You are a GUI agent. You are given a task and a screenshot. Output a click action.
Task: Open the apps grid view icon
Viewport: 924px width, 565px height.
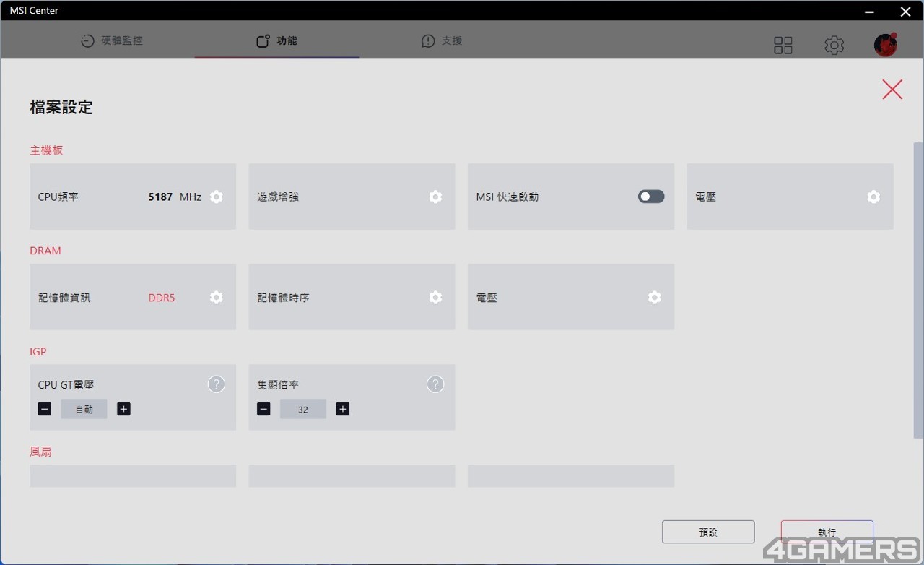tap(783, 46)
